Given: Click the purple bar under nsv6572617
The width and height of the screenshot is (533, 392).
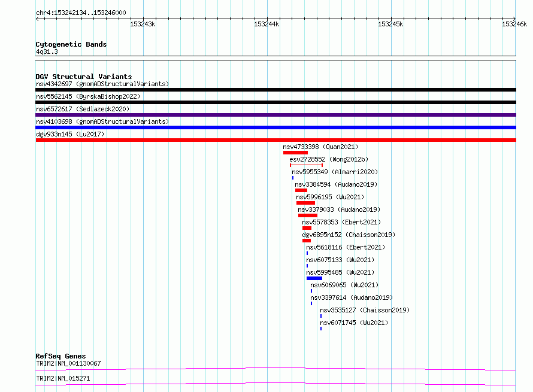Looking at the screenshot, I should pyautogui.click(x=275, y=115).
